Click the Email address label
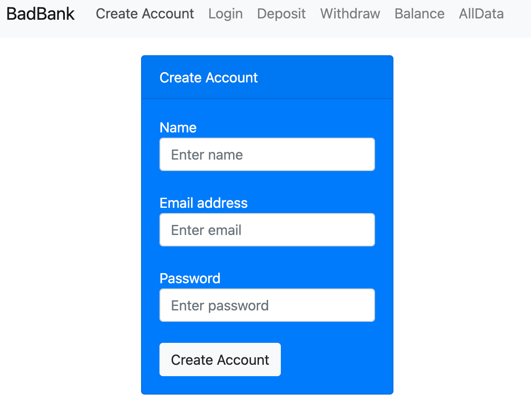 [204, 203]
